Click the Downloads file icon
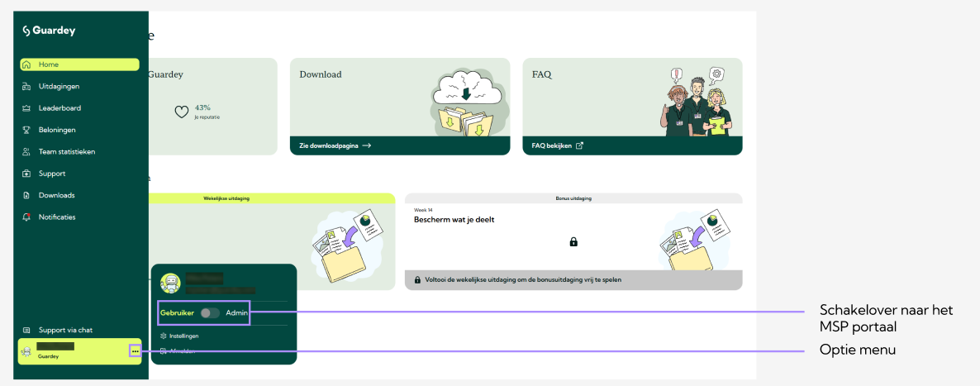This screenshot has width=980, height=386. 26,195
